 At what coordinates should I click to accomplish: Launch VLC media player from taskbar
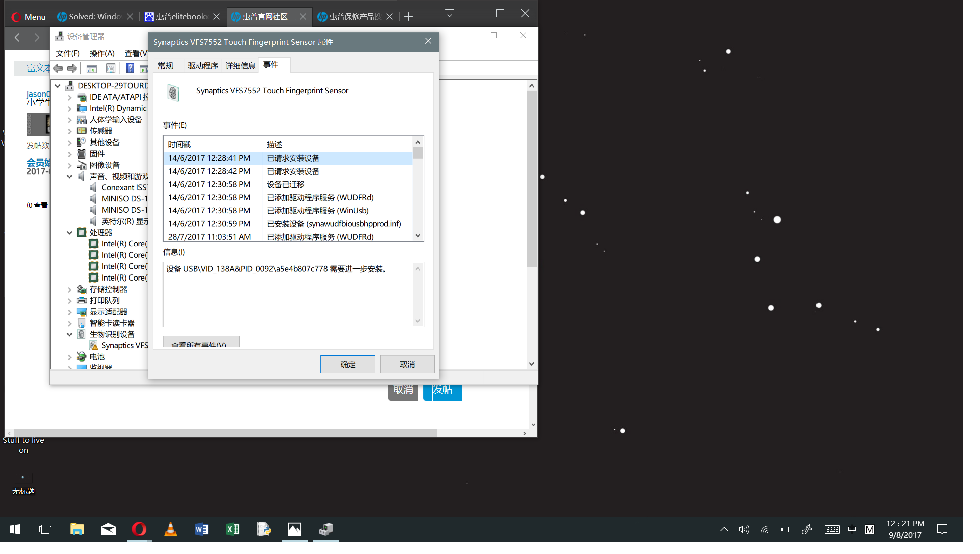[171, 529]
